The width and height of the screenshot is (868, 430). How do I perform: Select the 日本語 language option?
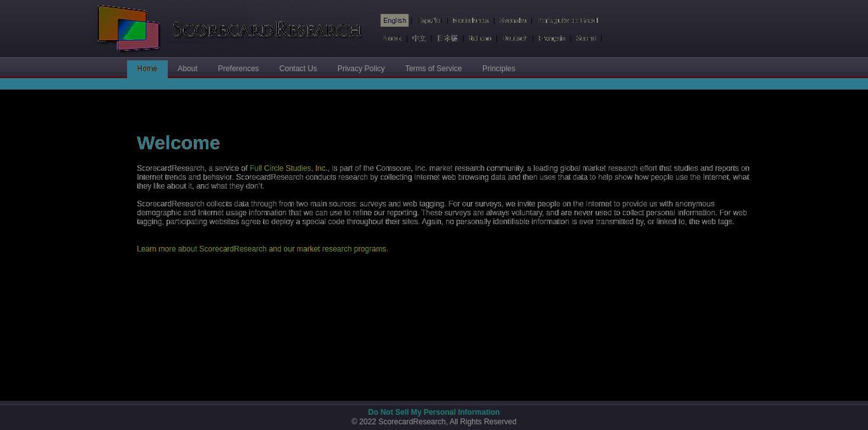pos(447,38)
